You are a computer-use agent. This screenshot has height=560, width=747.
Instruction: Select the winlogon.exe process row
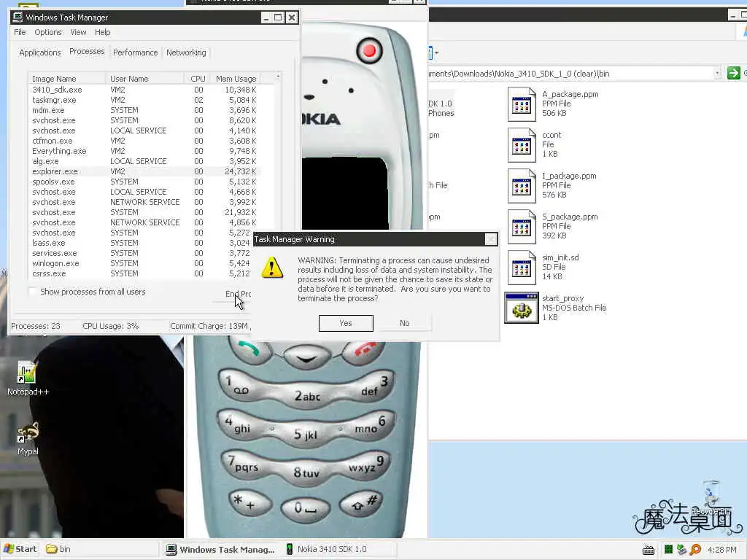coord(141,263)
